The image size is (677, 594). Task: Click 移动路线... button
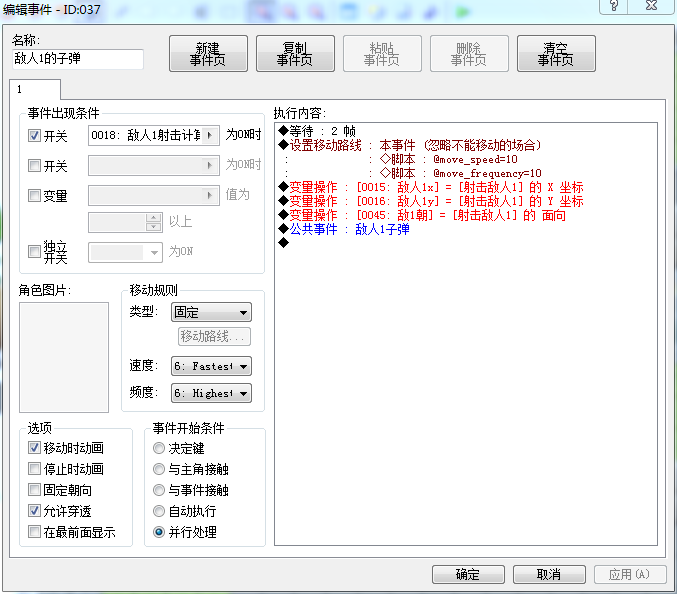tap(214, 336)
